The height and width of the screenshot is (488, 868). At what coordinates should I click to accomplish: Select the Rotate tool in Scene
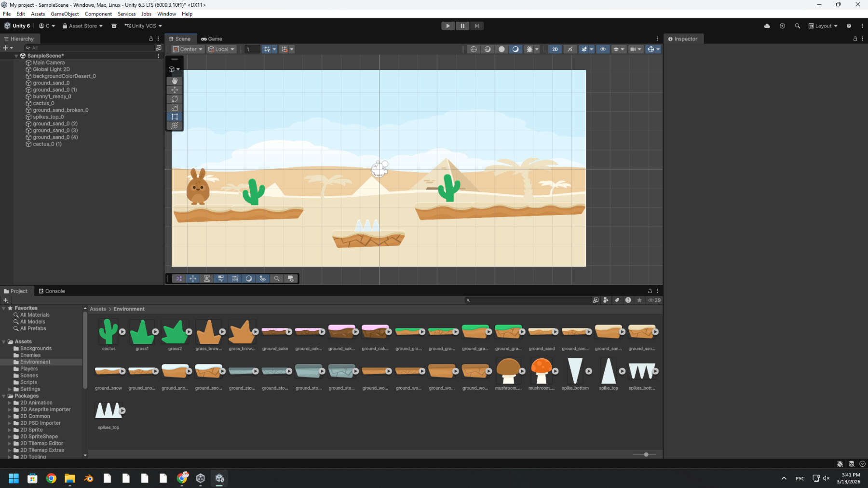[175, 99]
